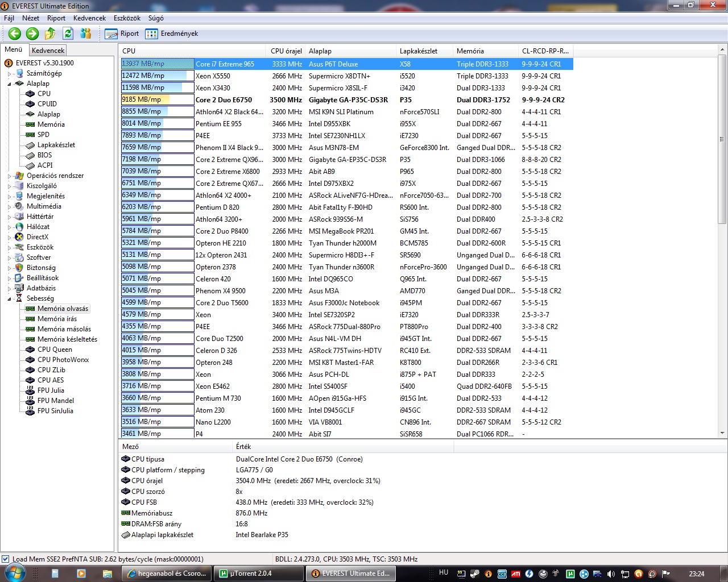Select the FPU Julia benchmark
728x582 pixels.
(51, 390)
